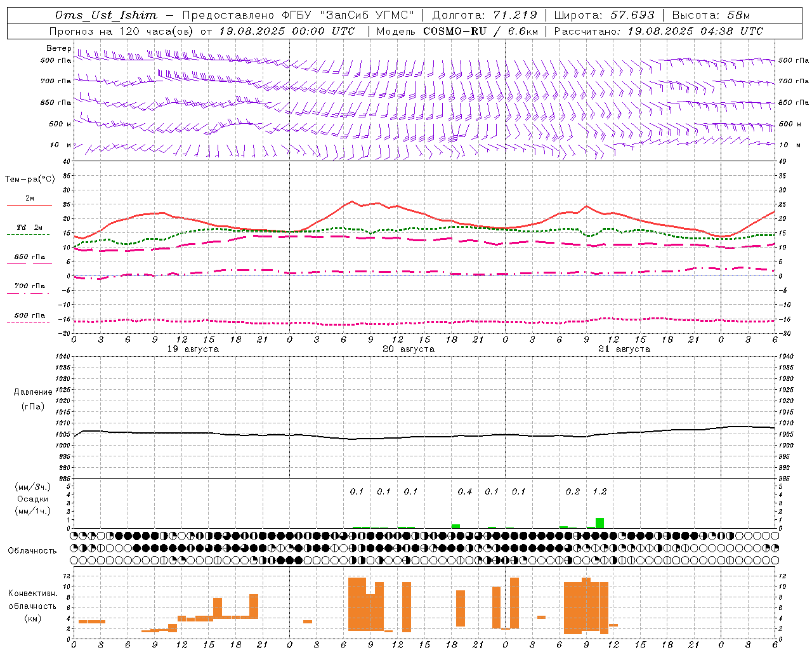812x650 pixels.
Task: Select the 21 августа date label
Action: click(x=624, y=349)
